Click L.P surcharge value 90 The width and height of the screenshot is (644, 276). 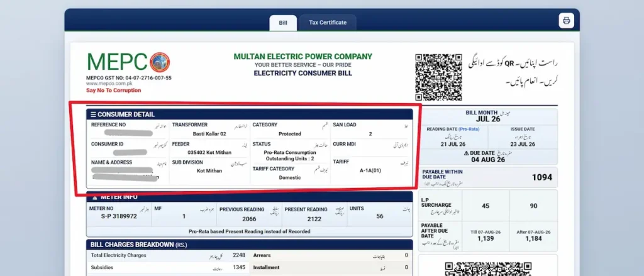point(533,206)
